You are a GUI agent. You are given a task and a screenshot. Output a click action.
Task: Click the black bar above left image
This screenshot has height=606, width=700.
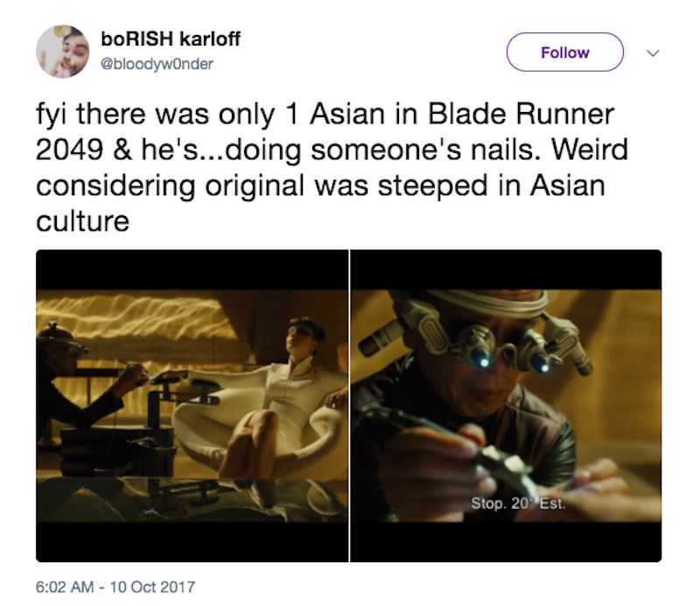pyautogui.click(x=192, y=270)
